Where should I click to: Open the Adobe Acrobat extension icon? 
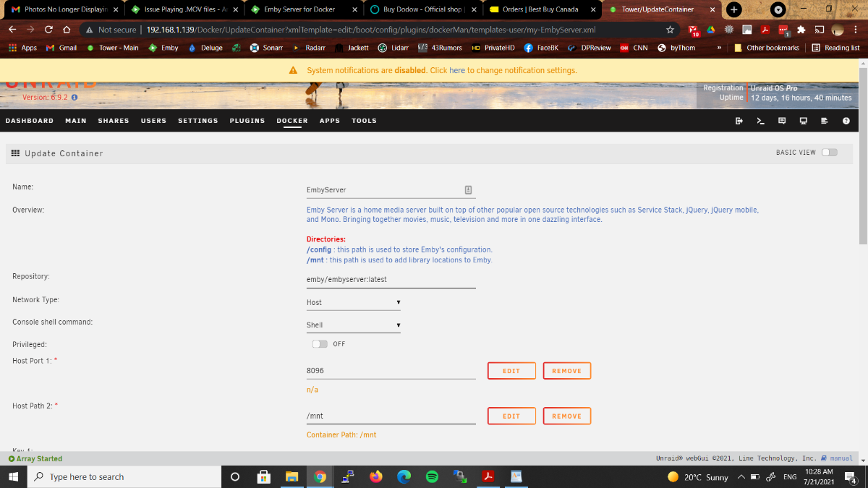coord(765,30)
